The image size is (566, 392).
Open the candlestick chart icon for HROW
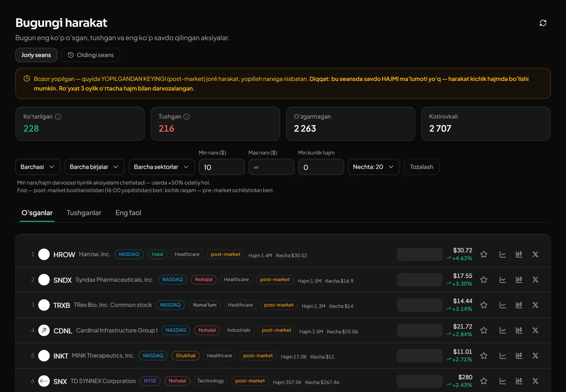(x=519, y=254)
